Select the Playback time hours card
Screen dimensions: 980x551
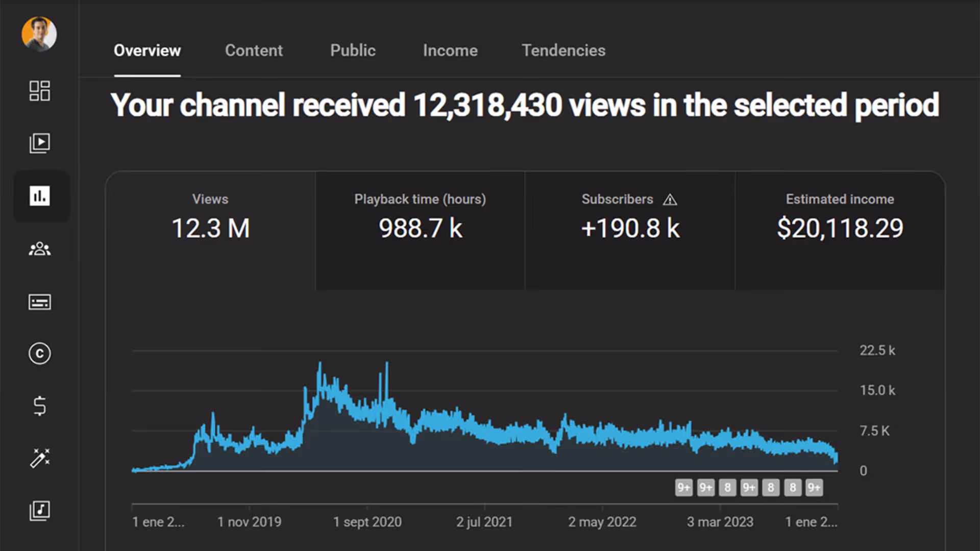pyautogui.click(x=420, y=230)
